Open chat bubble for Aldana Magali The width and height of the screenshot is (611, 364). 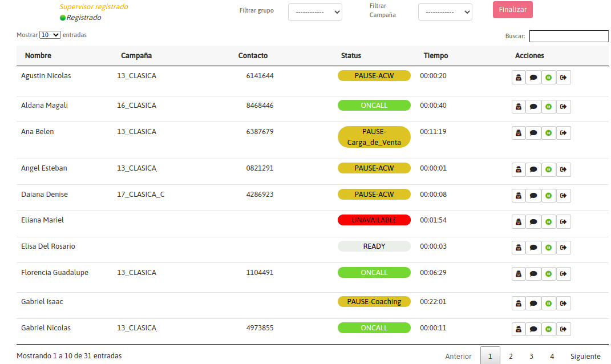(x=533, y=107)
